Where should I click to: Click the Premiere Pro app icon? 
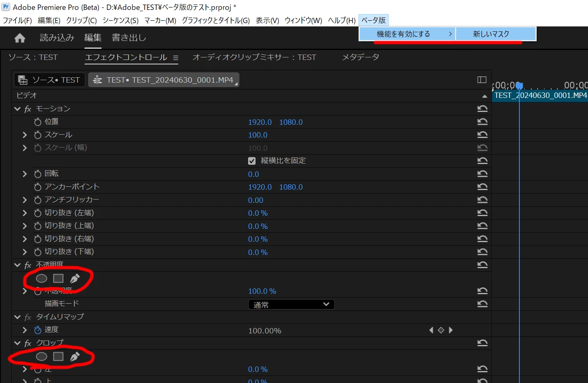tap(6, 7)
